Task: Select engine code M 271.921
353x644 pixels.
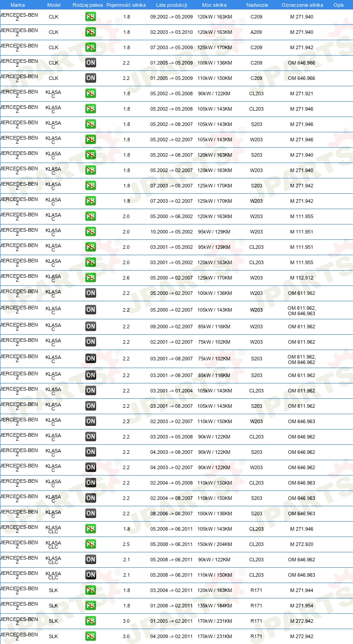Action: (302, 93)
